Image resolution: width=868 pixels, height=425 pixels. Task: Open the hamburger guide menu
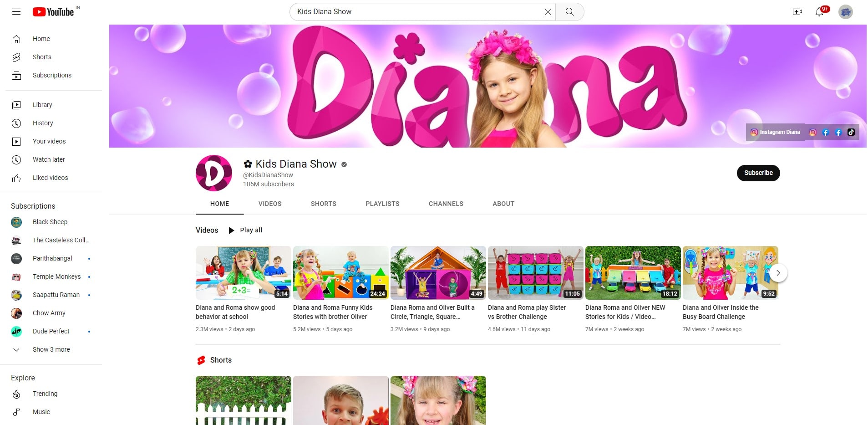[x=16, y=12]
